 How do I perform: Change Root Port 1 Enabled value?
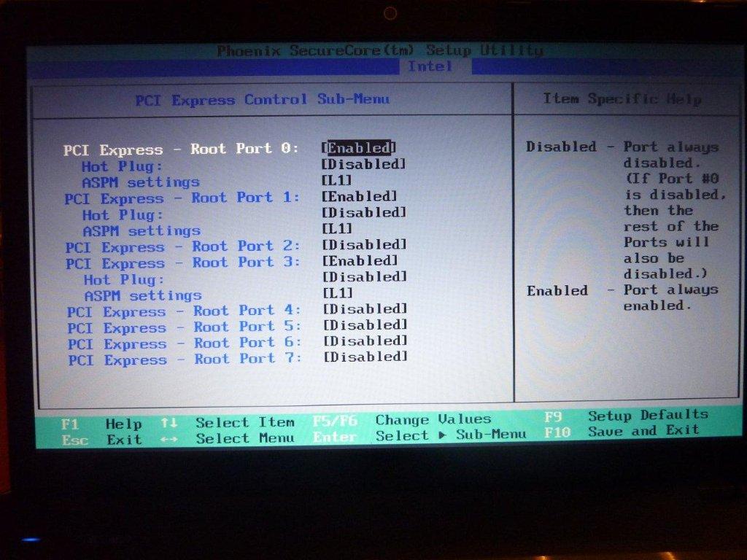pos(360,196)
